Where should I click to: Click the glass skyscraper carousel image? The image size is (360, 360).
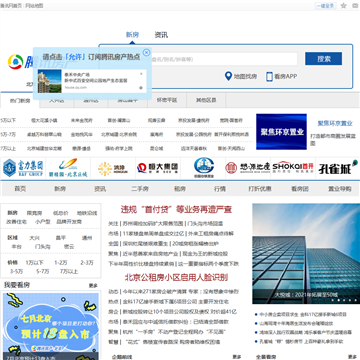306,253
